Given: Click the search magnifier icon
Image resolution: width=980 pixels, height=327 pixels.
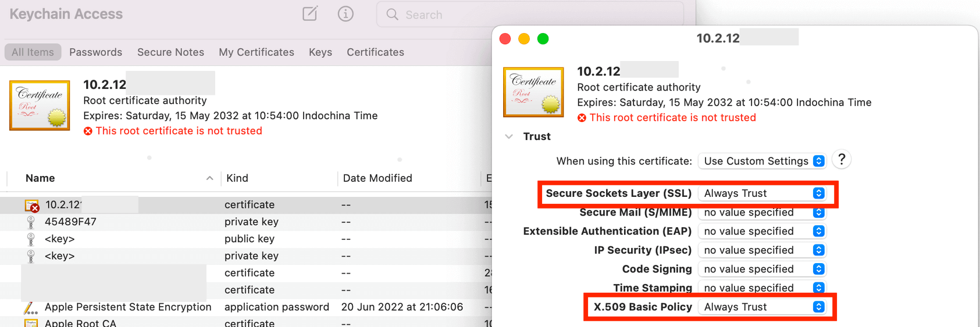Looking at the screenshot, I should coord(393,15).
